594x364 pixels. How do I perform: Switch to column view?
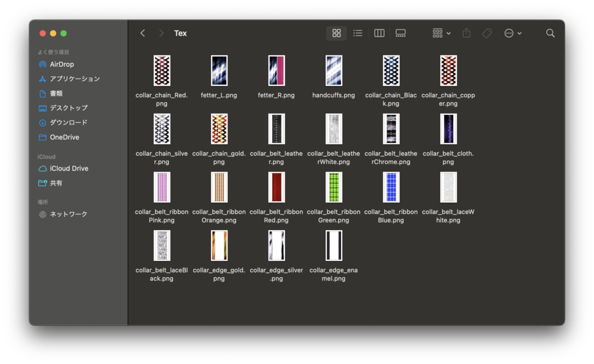[379, 33]
